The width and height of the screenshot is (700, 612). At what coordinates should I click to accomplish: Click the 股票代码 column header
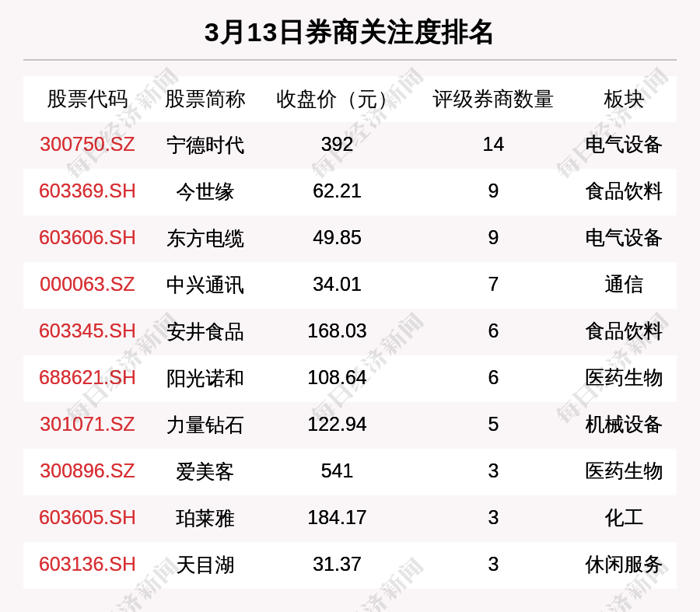point(87,100)
